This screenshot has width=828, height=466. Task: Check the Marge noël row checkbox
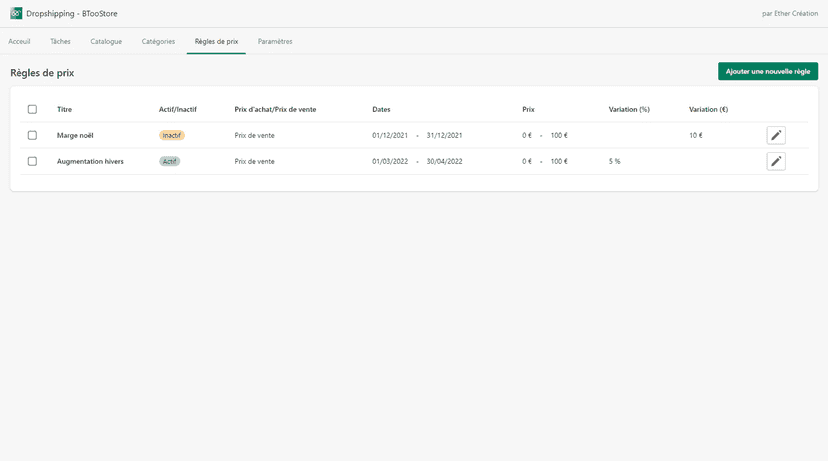coord(32,135)
